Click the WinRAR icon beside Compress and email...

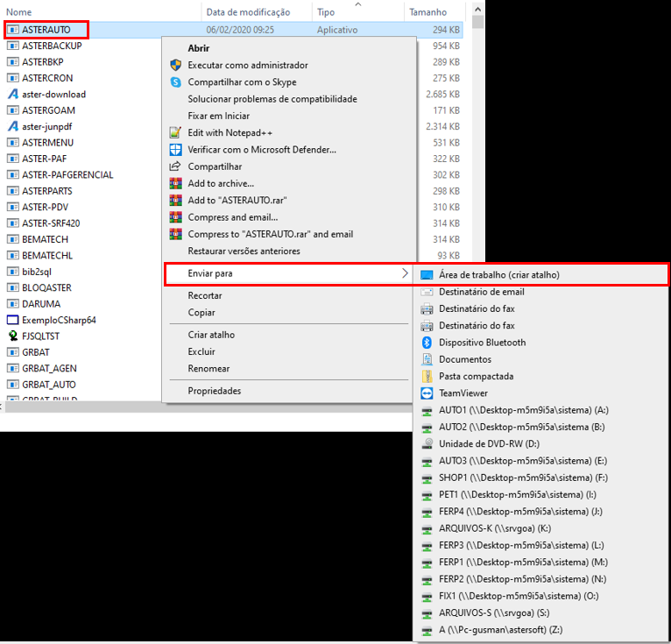pos(175,217)
